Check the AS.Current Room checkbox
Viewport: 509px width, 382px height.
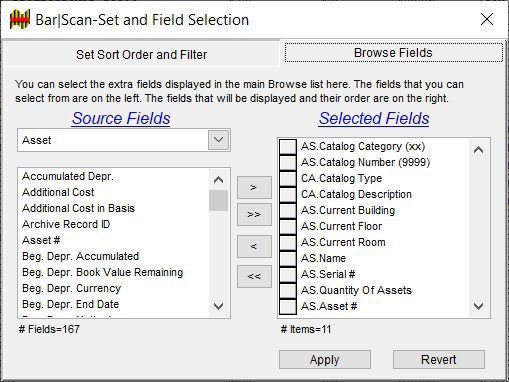[x=288, y=243]
